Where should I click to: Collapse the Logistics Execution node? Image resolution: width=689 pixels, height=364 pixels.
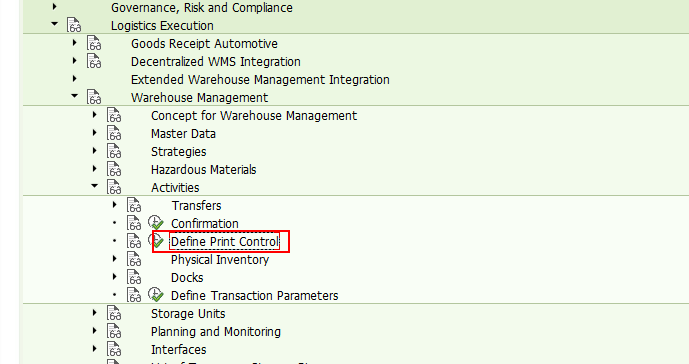(x=54, y=23)
